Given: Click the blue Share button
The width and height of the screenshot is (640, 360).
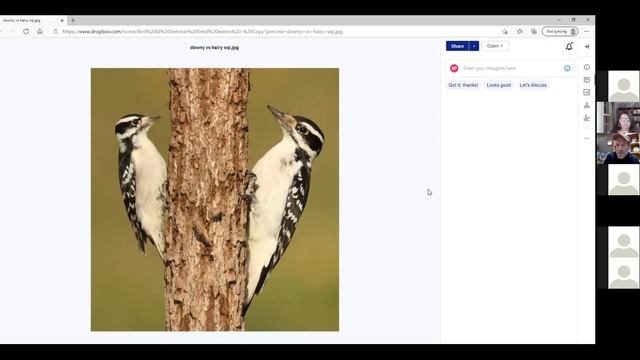Looking at the screenshot, I should pos(457,46).
